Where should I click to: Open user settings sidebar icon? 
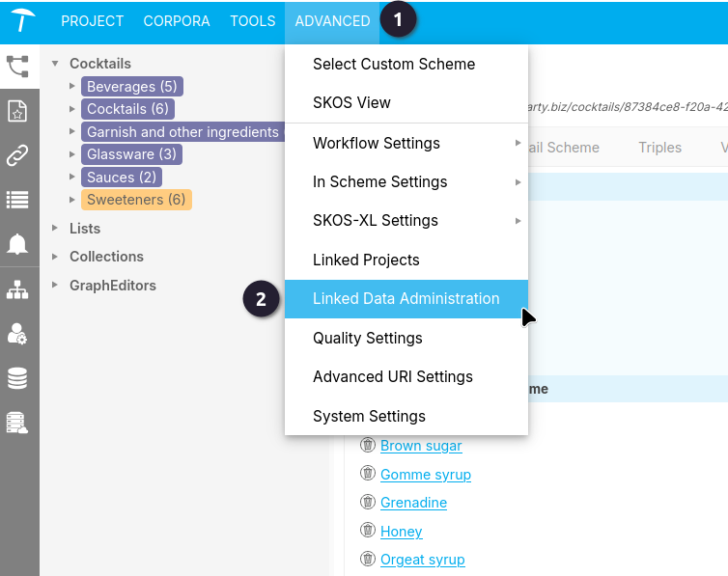[17, 334]
